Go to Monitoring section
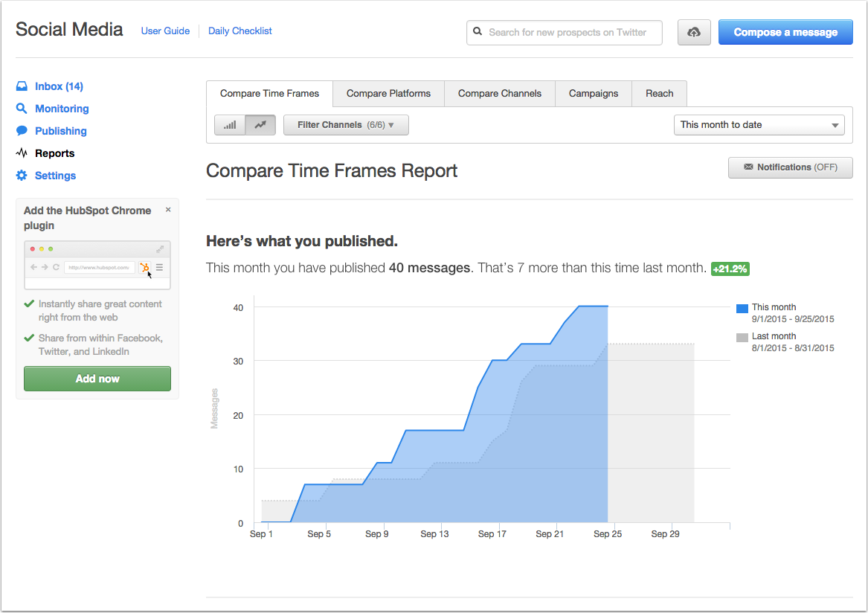The height and width of the screenshot is (613, 868). [x=62, y=109]
